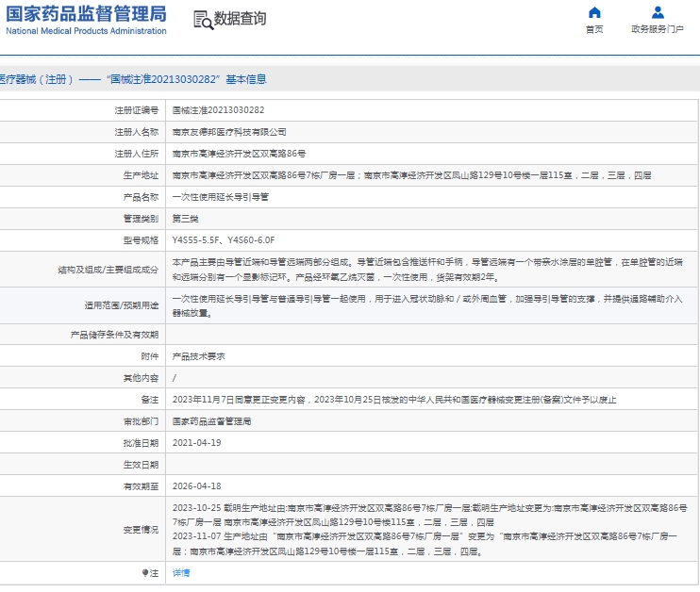
Task: Click address 南京市高淳经济开发区双高路86号
Action: click(239, 154)
